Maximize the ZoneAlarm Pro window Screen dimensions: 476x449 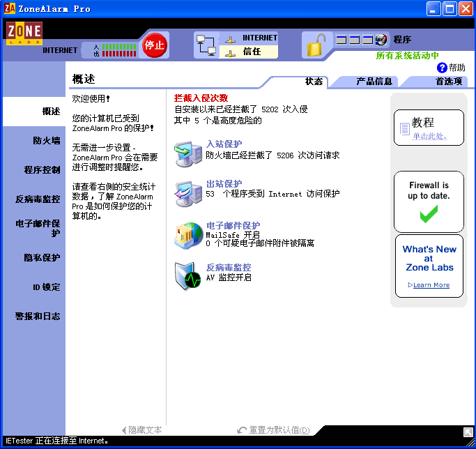coord(450,8)
